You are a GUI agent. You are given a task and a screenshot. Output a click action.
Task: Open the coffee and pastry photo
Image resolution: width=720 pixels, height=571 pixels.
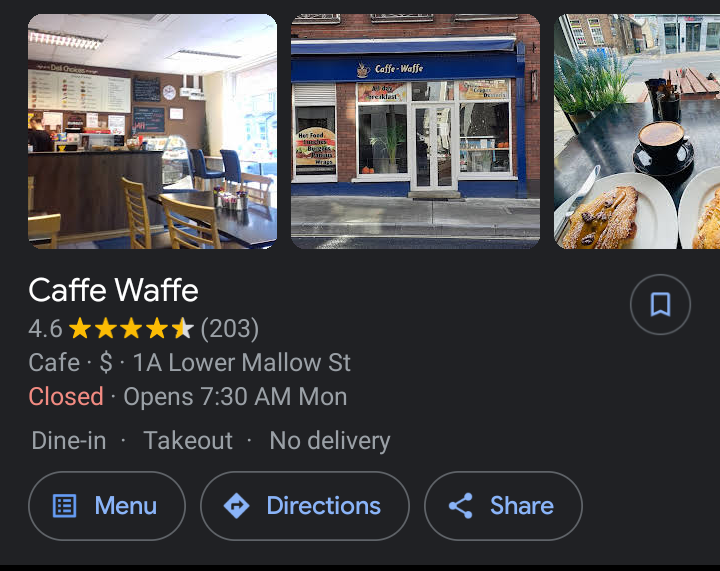tap(637, 131)
